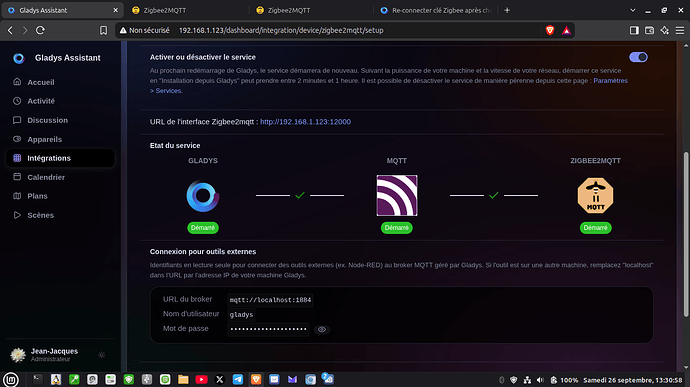This screenshot has height=387, width=690.
Task: Select Intégrations in the sidebar
Action: [x=60, y=158]
